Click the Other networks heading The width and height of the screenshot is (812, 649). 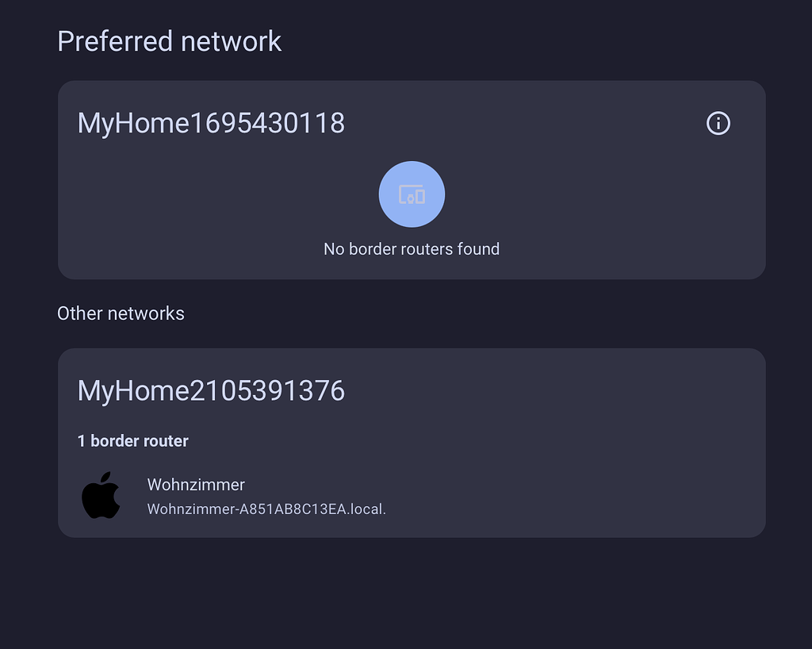[x=121, y=313]
